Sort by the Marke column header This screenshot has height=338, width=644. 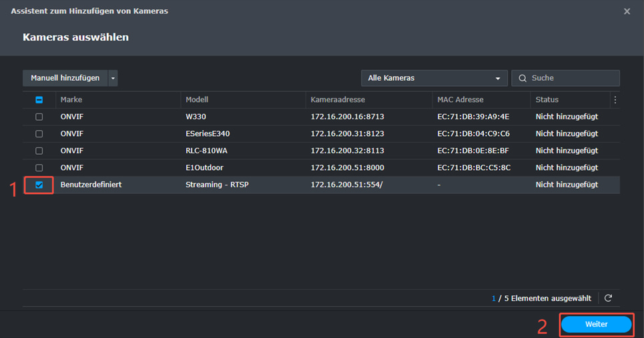[71, 100]
